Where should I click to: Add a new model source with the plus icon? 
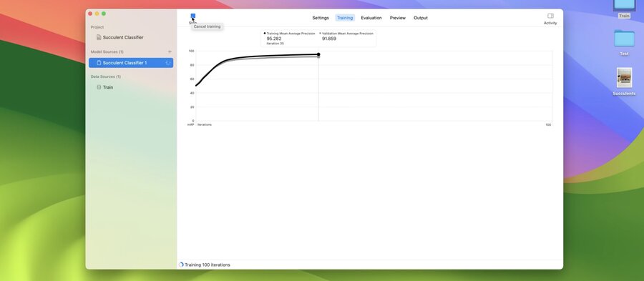(170, 51)
